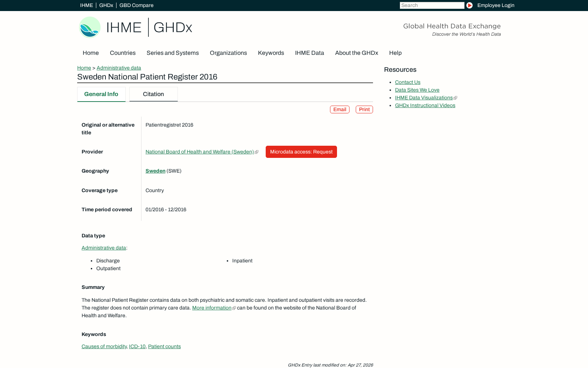Viewport: 588px width, 368px height.
Task: Open the Countries menu
Action: tap(123, 53)
